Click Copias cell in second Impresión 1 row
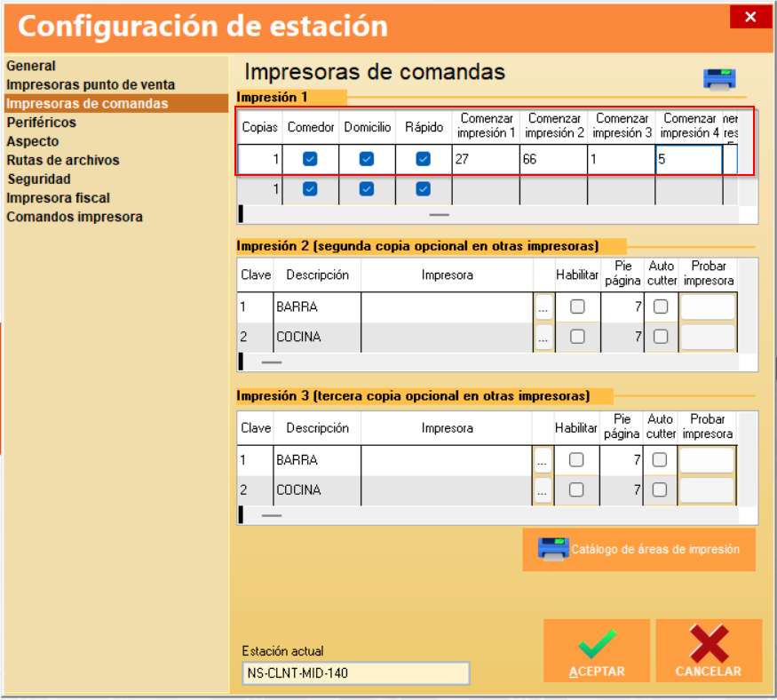The width and height of the screenshot is (777, 700). pyautogui.click(x=260, y=189)
